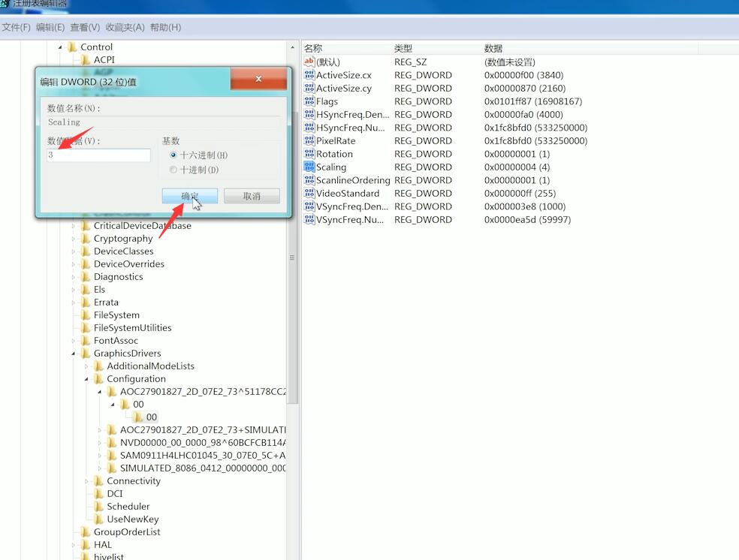Select the 十六进制 (hexadecimal) radio button
Viewport: 739px width, 560px height.
click(x=173, y=155)
